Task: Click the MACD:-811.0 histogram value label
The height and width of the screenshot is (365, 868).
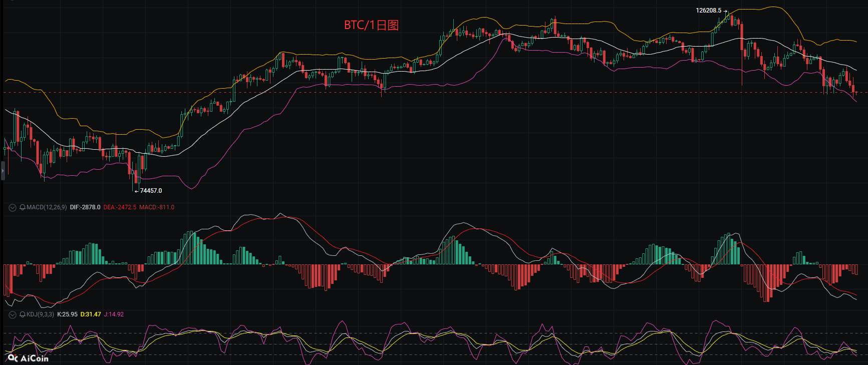Action: pyautogui.click(x=157, y=207)
